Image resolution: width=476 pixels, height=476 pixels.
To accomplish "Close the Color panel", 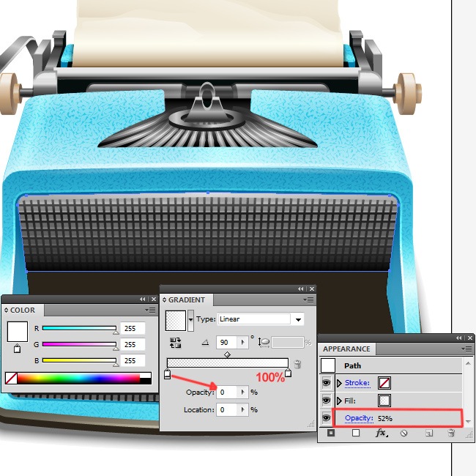I will pyautogui.click(x=154, y=300).
